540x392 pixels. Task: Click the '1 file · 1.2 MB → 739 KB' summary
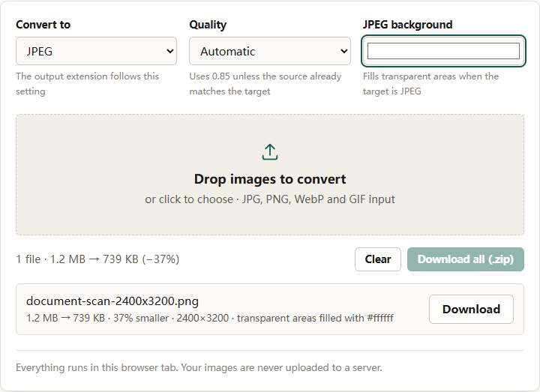point(97,259)
